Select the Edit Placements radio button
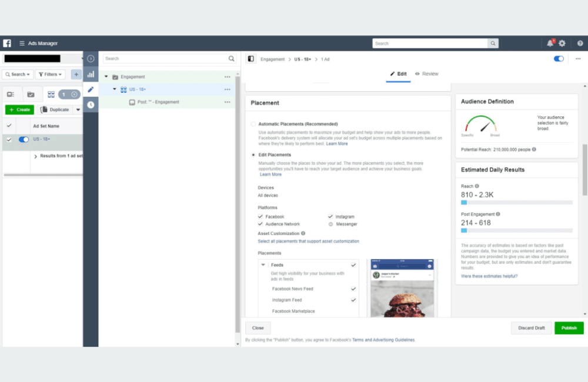This screenshot has width=588, height=382. [253, 155]
